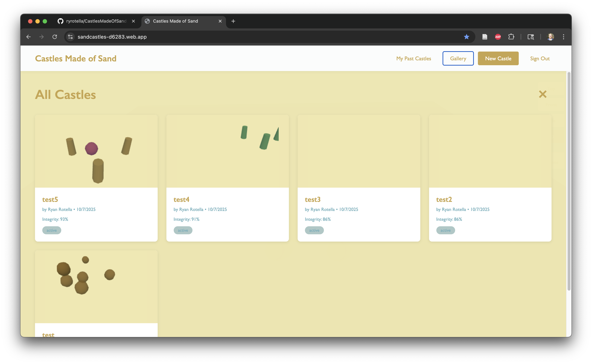This screenshot has width=592, height=364.
Task: Open the Chrome profile avatar
Action: click(550, 37)
